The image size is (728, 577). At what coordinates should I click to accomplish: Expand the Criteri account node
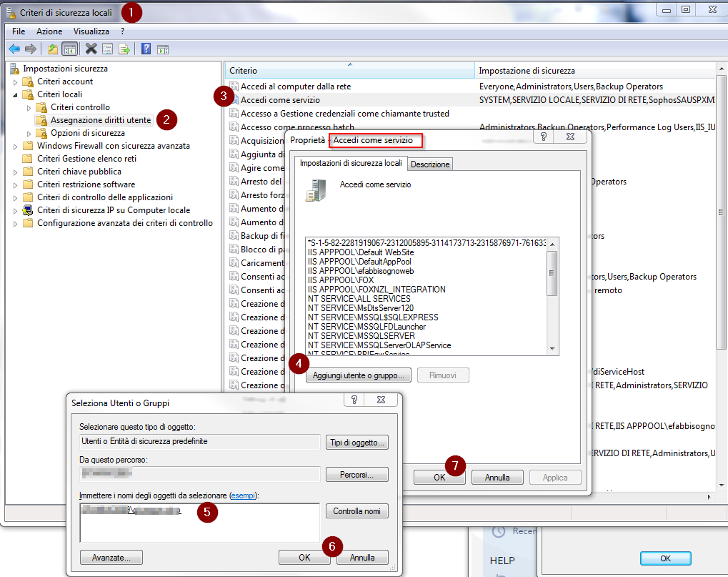15,81
